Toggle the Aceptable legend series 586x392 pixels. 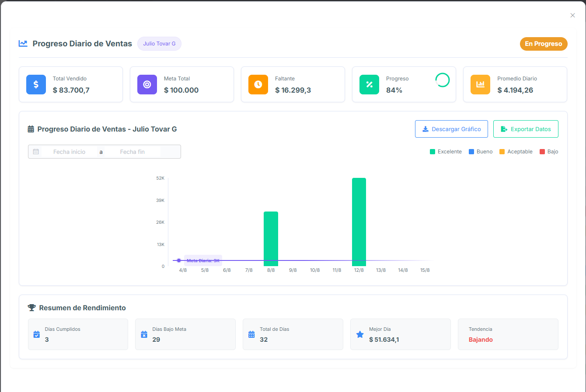point(516,152)
